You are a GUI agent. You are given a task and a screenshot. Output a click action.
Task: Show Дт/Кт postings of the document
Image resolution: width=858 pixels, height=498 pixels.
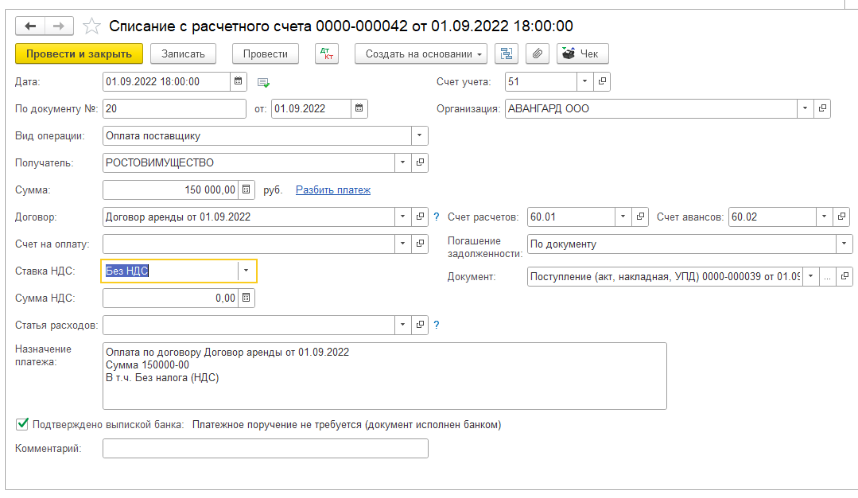[x=327, y=54]
